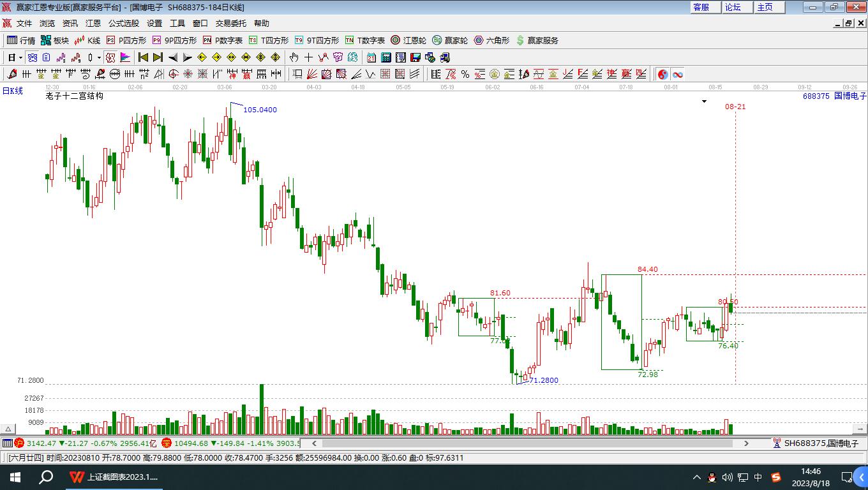Open the 帮助 menu
The width and height of the screenshot is (868, 490).
(262, 23)
